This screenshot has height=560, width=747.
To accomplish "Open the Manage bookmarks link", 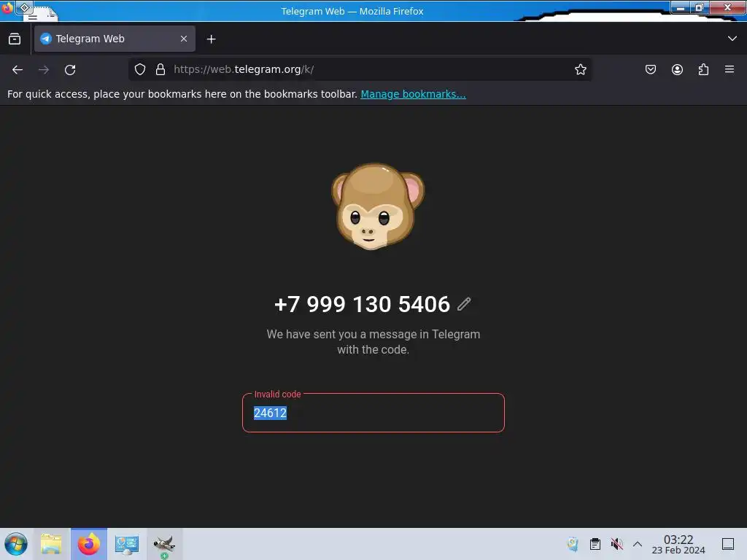I will coord(413,94).
